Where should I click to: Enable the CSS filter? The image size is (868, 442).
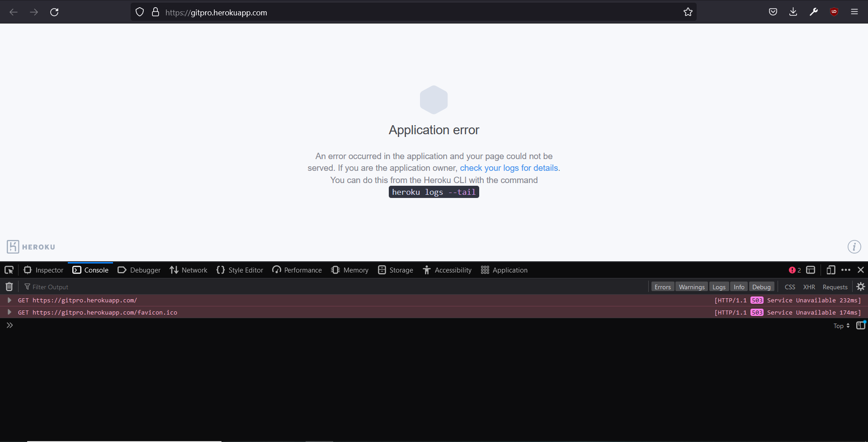(790, 287)
